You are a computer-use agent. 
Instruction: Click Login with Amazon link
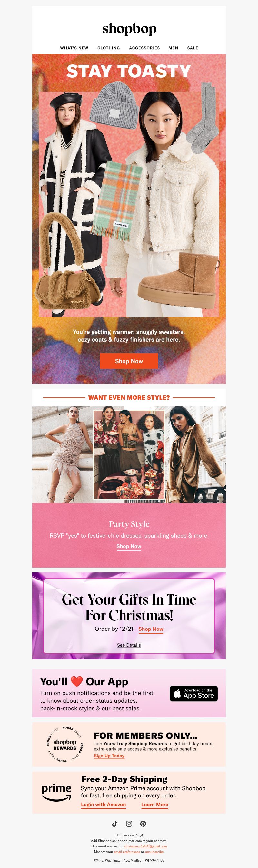click(103, 805)
